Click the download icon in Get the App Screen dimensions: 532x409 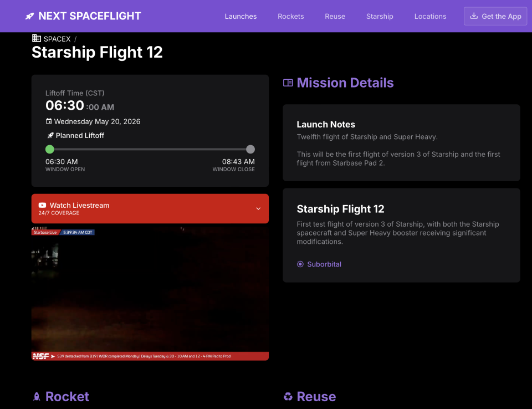click(x=474, y=16)
